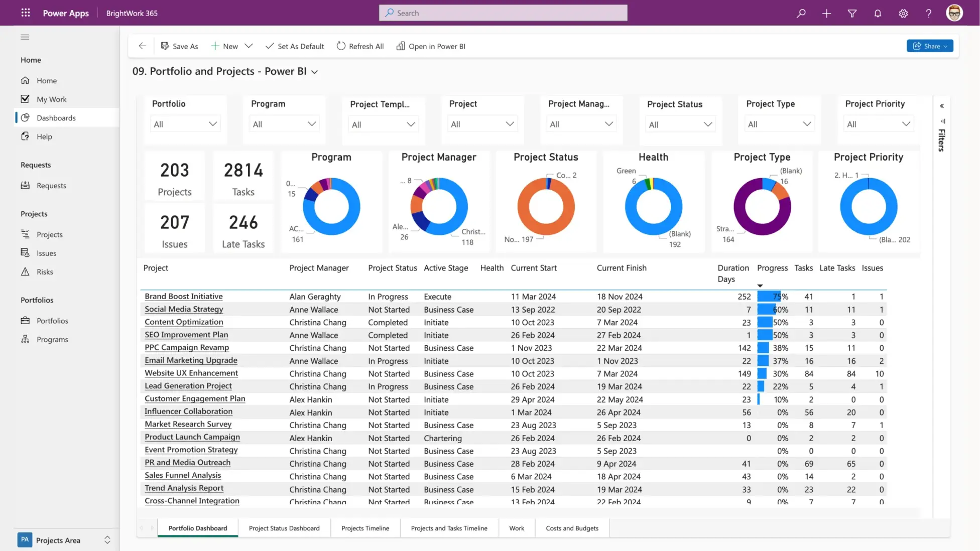Click the Share button

click(930, 46)
